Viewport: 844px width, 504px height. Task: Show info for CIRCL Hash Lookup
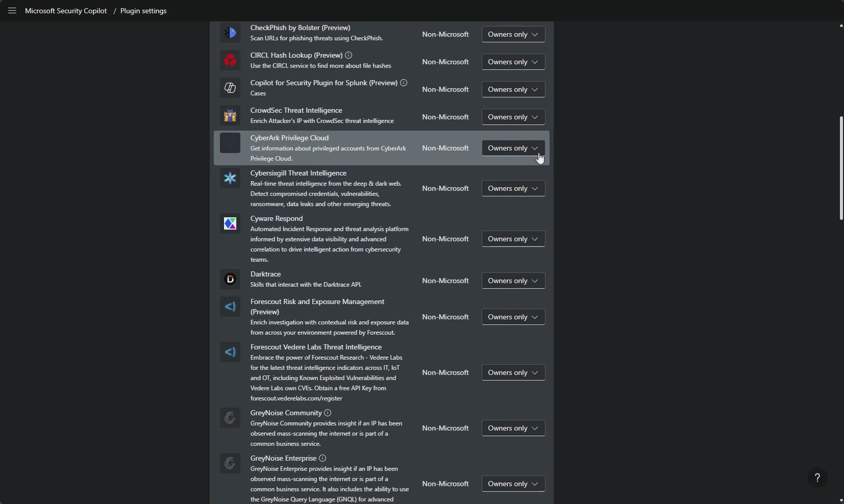(x=349, y=55)
